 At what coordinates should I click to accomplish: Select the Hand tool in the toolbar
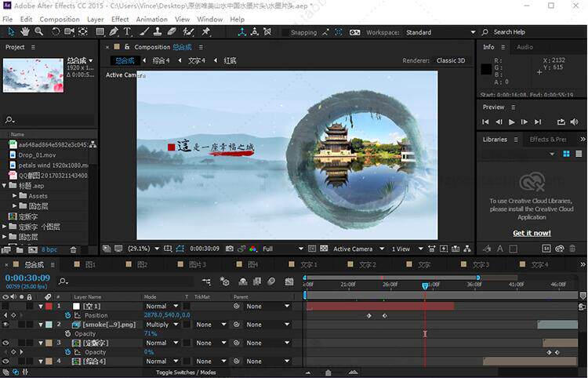tap(25, 32)
